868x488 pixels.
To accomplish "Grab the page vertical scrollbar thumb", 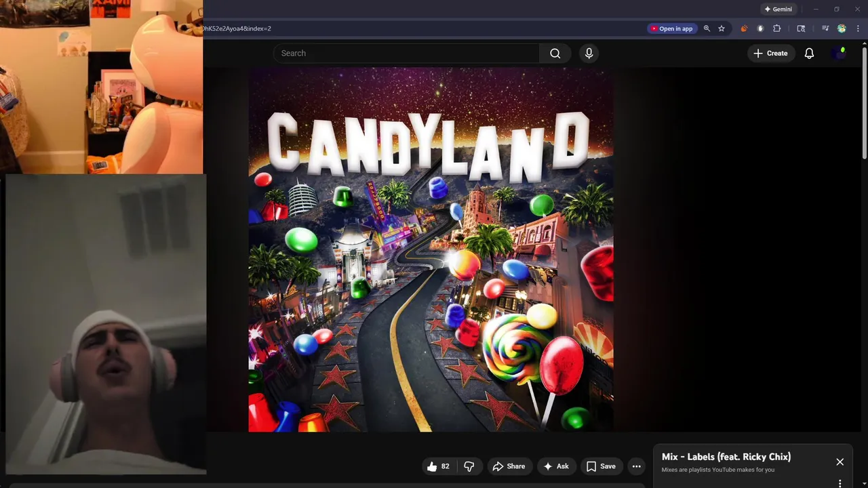I will [864, 102].
